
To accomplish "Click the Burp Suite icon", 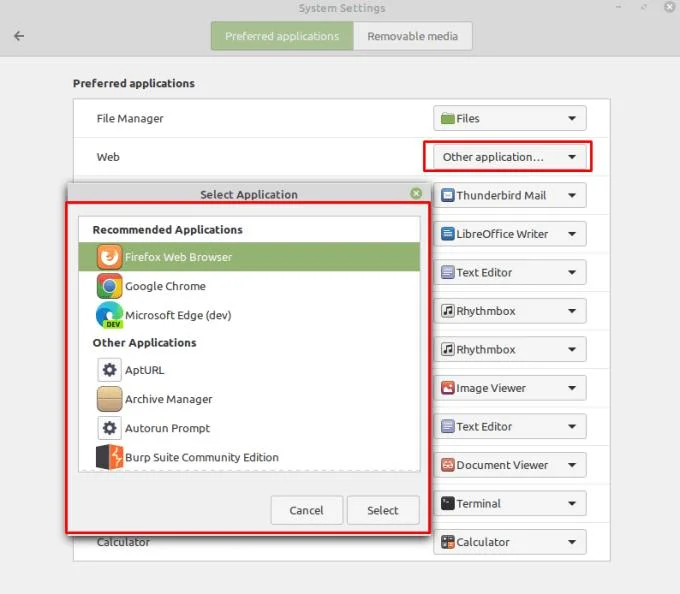I will click(x=109, y=457).
